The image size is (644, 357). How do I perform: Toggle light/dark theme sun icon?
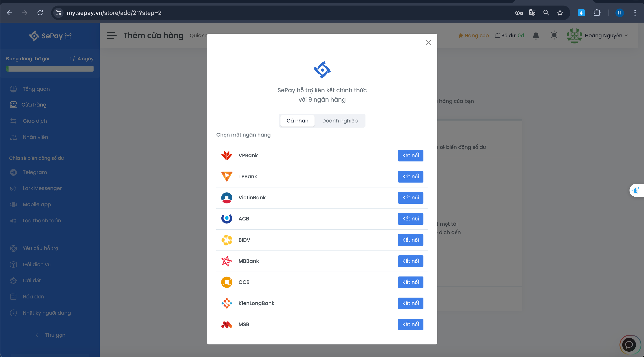click(x=554, y=35)
